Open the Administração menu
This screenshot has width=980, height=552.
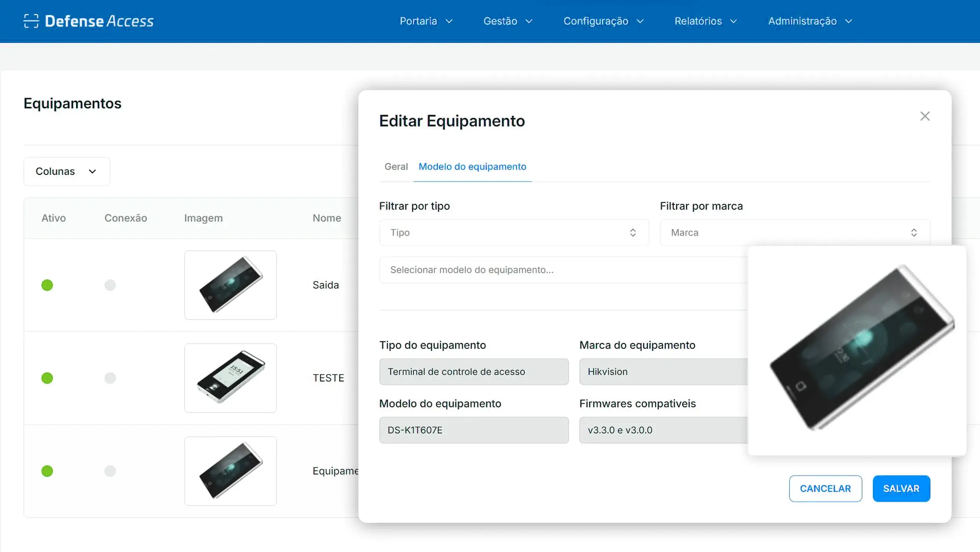click(810, 21)
